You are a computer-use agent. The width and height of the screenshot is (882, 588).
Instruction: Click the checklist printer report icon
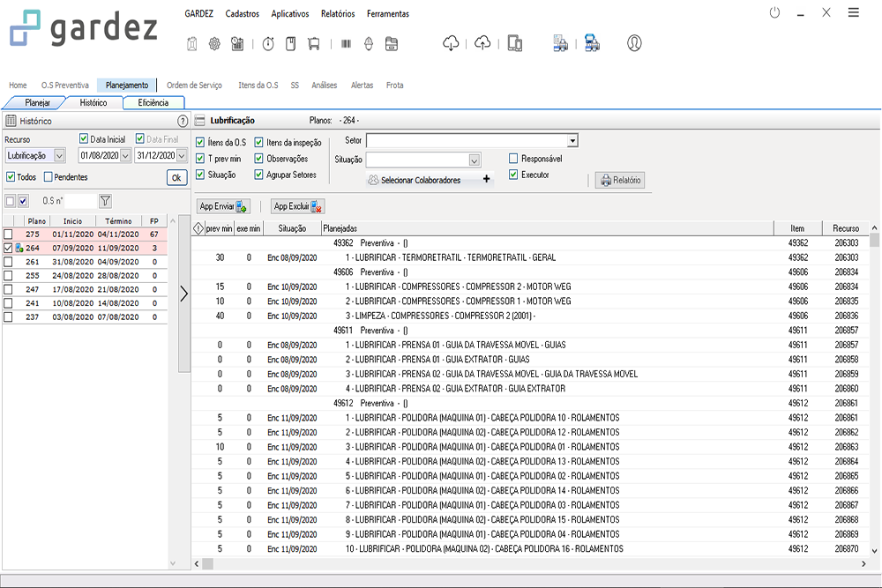click(560, 43)
